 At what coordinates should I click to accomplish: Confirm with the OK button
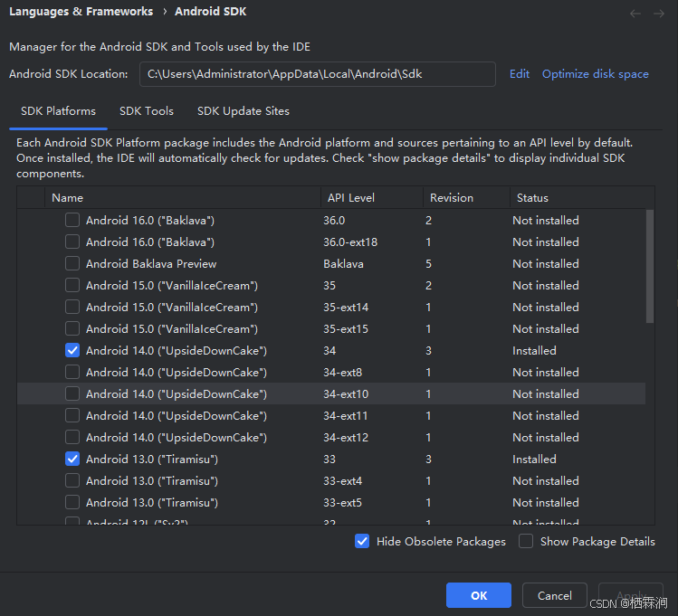pyautogui.click(x=479, y=595)
